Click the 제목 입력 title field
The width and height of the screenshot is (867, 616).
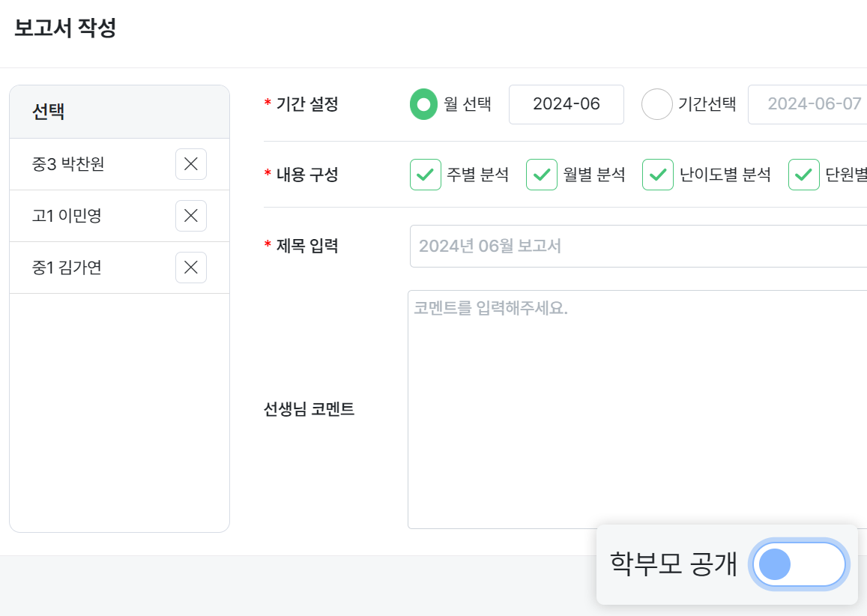coord(637,246)
